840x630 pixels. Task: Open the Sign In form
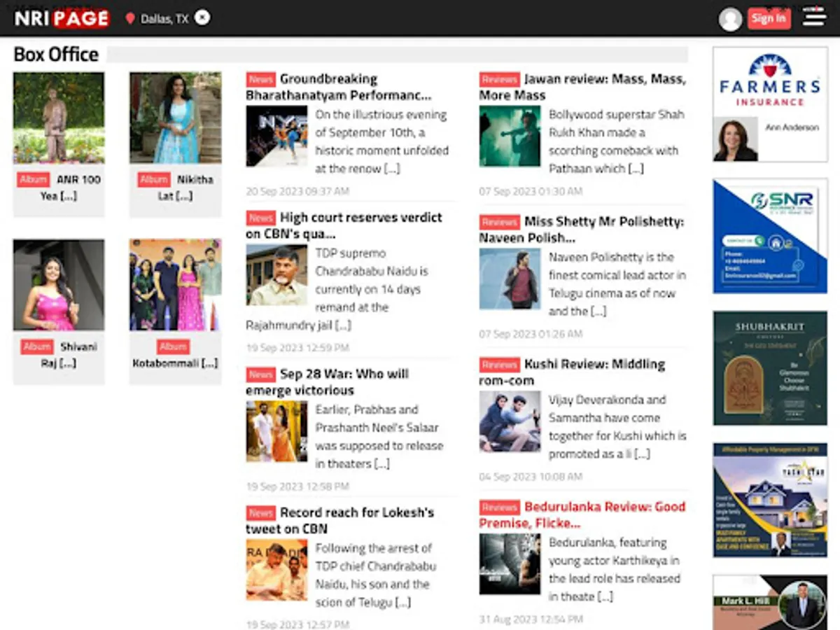click(x=769, y=19)
